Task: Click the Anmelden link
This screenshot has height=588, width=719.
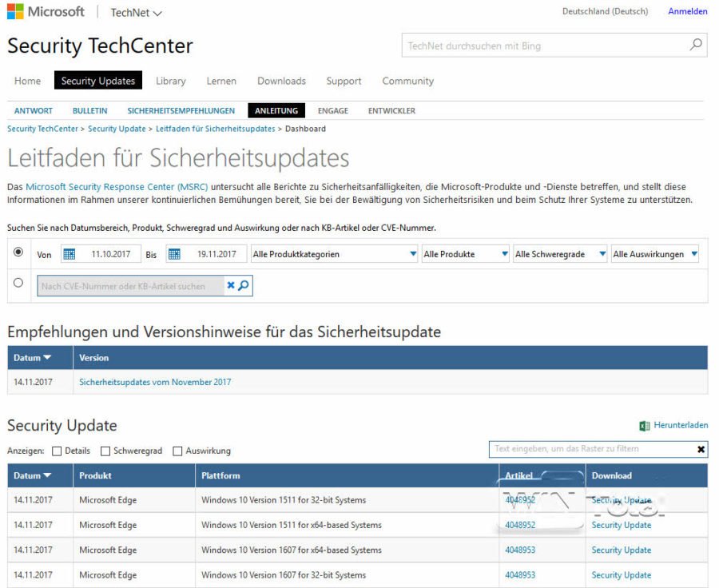Action: 687,11
